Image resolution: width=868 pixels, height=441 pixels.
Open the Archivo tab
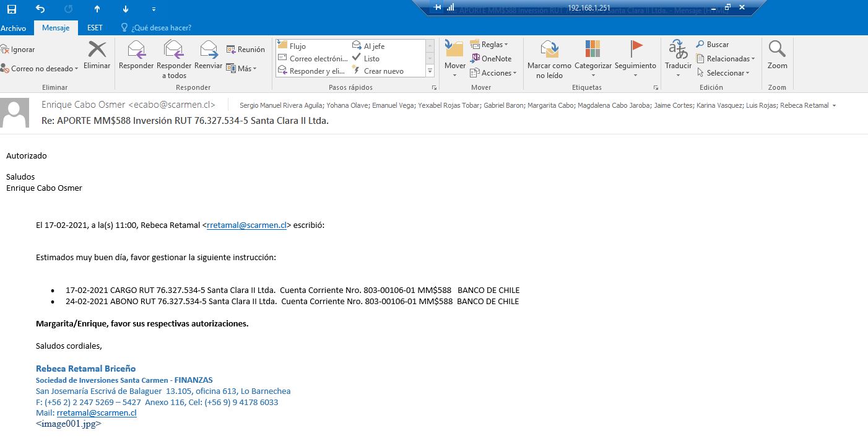[x=14, y=28]
